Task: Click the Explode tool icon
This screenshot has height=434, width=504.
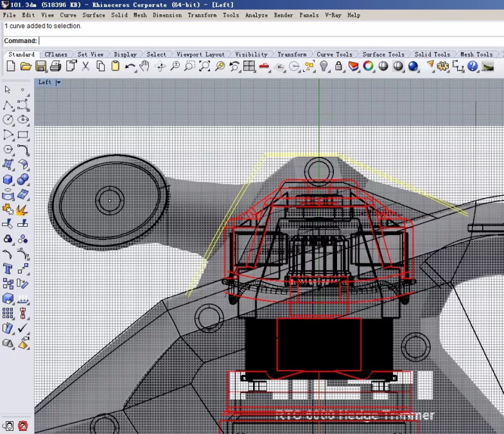Action: click(x=22, y=209)
